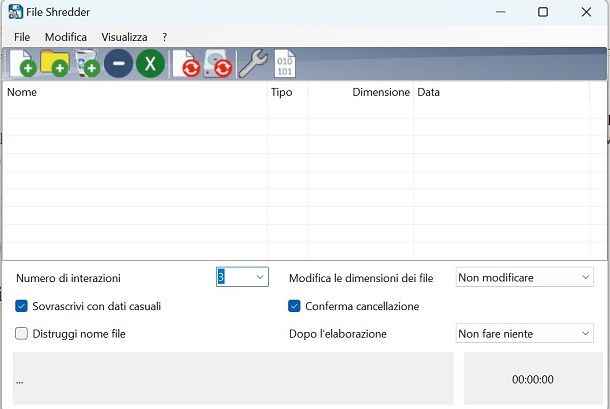610x409 pixels.
Task: Minimize the File Shredder window
Action: (x=501, y=12)
